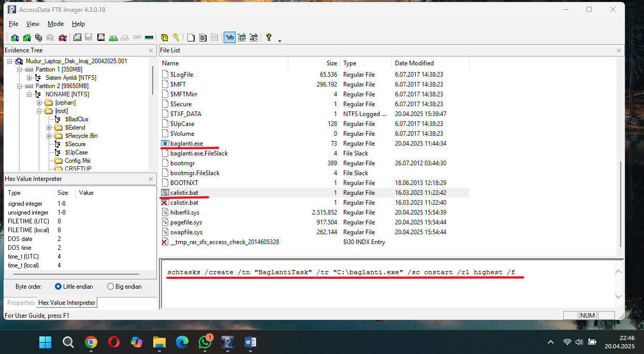Close the File List panel
Screen dimensions: 644x354
(x=619, y=50)
